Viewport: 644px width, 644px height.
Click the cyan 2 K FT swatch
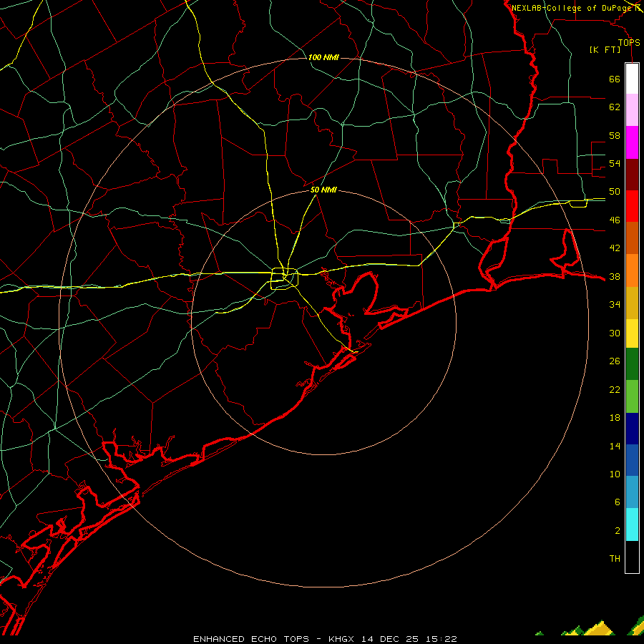coord(632,525)
